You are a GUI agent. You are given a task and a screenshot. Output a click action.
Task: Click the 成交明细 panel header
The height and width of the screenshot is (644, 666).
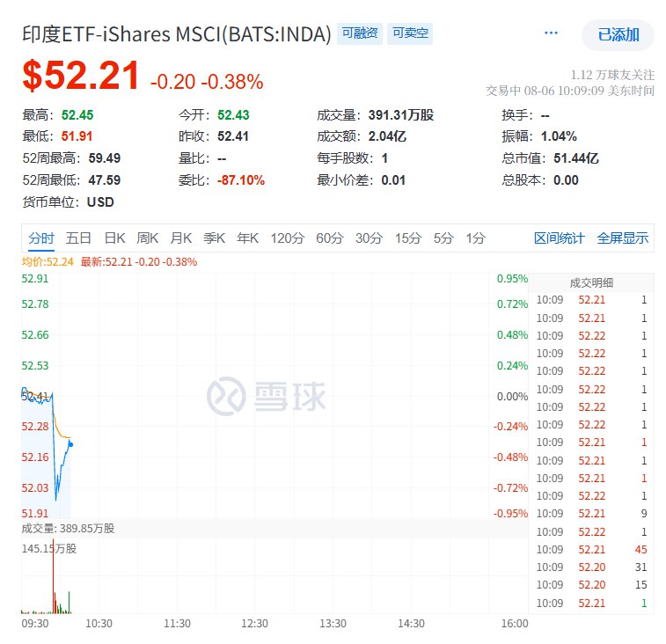591,282
